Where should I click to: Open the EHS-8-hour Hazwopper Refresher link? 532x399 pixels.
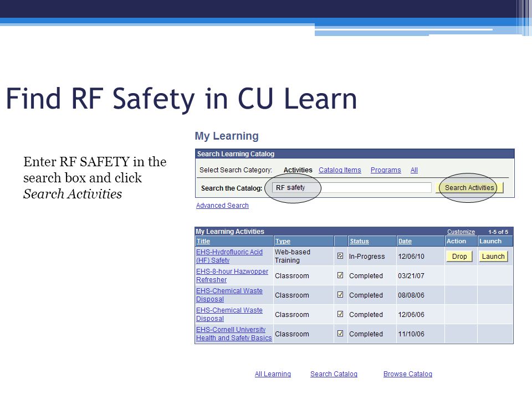(x=232, y=275)
